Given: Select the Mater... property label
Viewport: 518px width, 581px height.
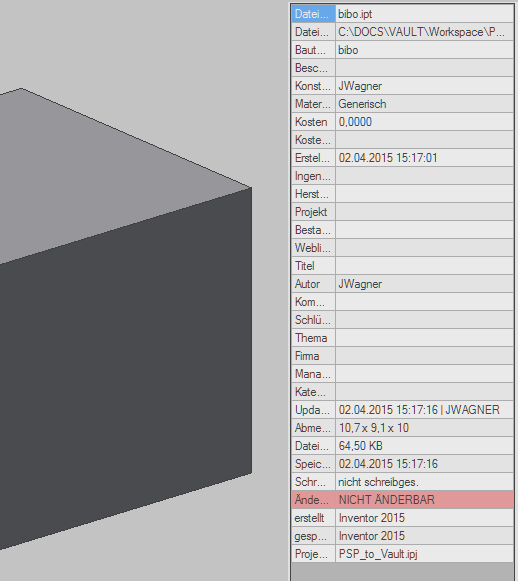Looking at the screenshot, I should pyautogui.click(x=313, y=104).
